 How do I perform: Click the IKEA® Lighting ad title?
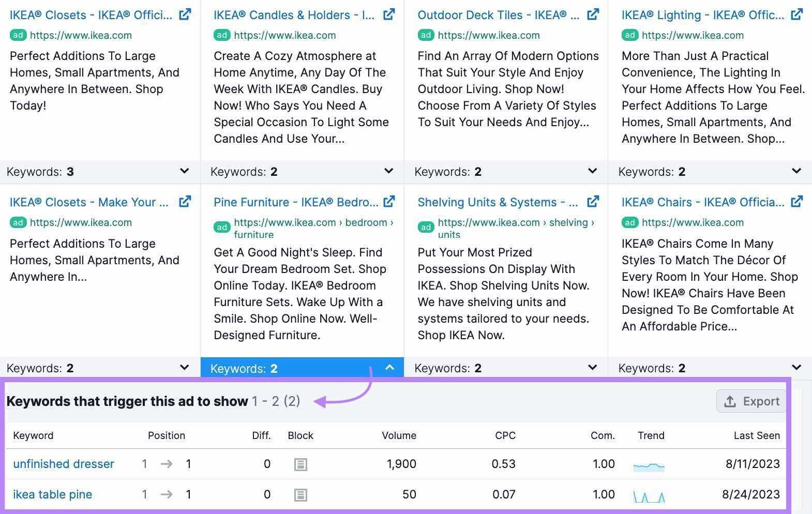point(703,14)
